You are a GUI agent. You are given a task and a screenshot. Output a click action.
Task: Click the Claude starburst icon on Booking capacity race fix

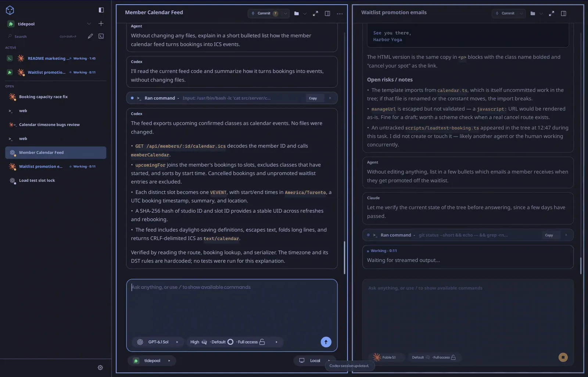pyautogui.click(x=12, y=97)
